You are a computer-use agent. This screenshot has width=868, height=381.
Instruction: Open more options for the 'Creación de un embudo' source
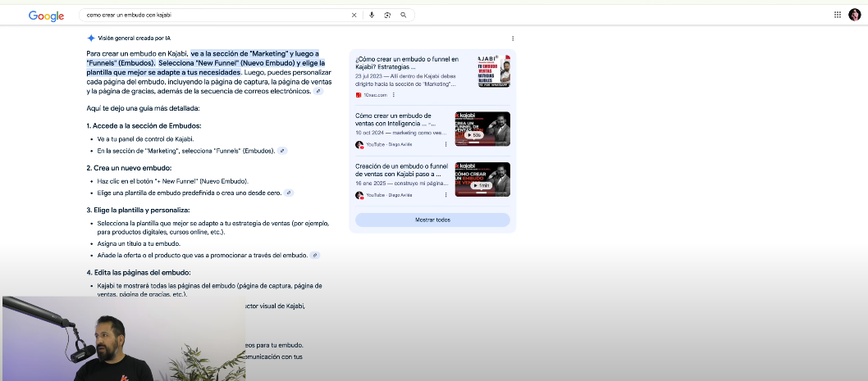pos(445,195)
